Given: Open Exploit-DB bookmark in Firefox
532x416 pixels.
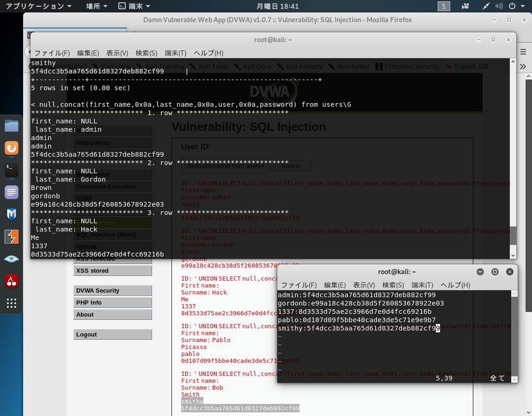Looking at the screenshot, I should [467, 67].
